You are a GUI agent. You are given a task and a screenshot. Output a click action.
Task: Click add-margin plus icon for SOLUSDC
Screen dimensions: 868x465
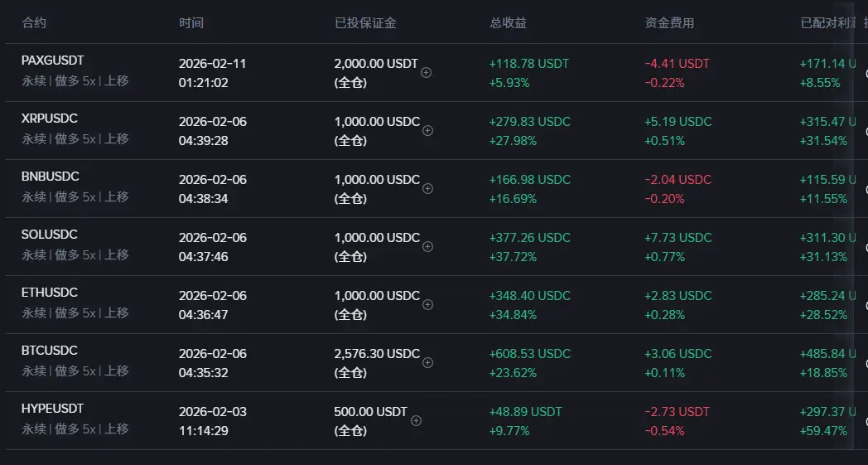[x=428, y=246]
